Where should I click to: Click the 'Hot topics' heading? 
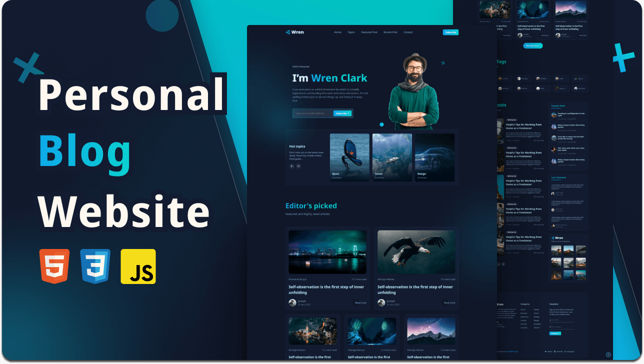(297, 146)
